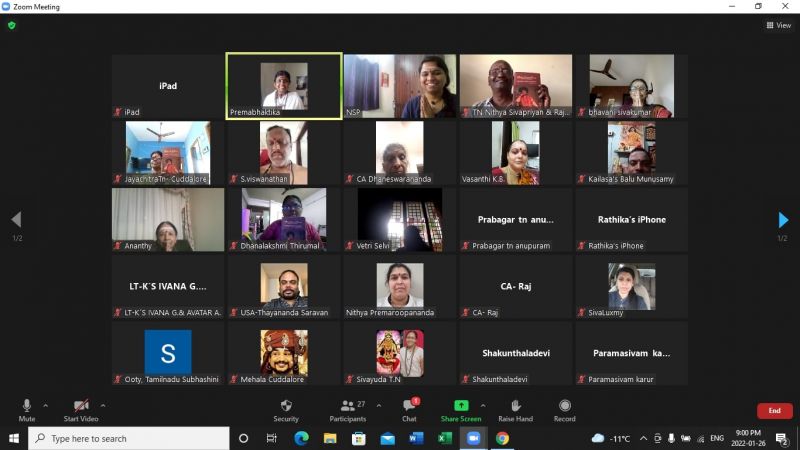Screen dimensions: 800x450
Task: Click the Windows taskbar search box
Action: (x=130, y=438)
